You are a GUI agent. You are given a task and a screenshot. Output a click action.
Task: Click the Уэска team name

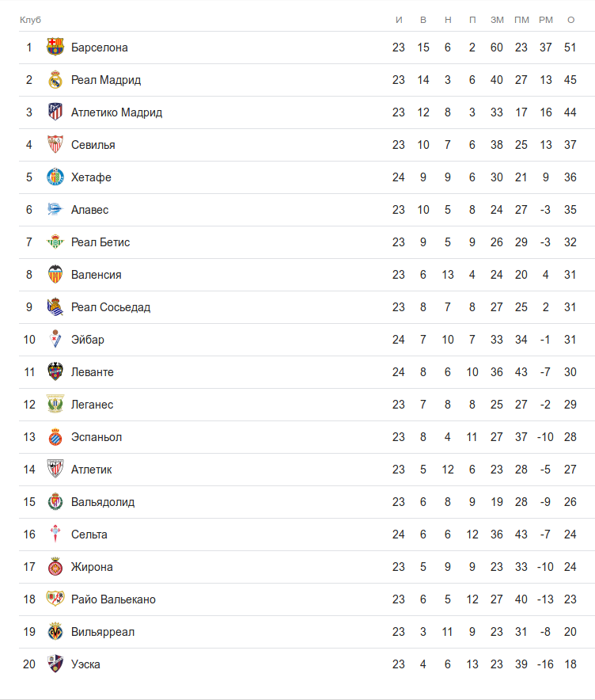85,664
